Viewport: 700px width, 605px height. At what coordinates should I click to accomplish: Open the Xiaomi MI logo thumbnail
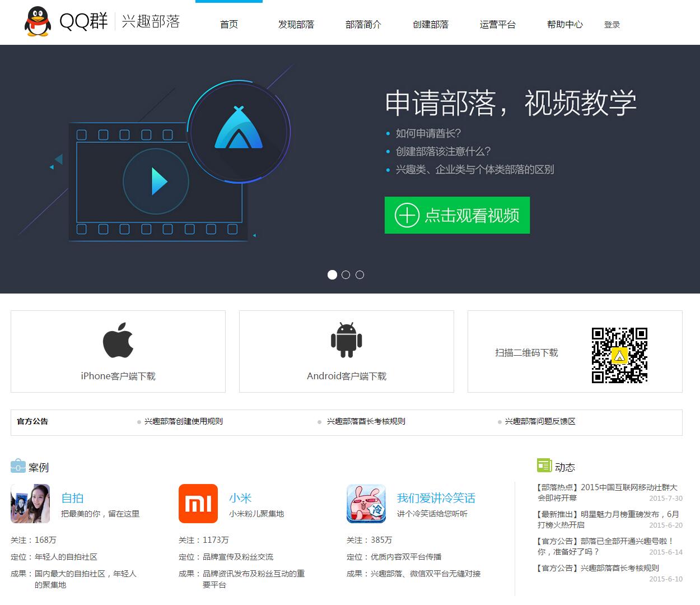[198, 504]
